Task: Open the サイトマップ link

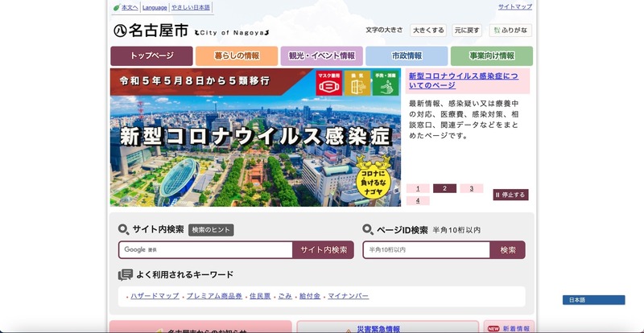Action: coord(514,6)
